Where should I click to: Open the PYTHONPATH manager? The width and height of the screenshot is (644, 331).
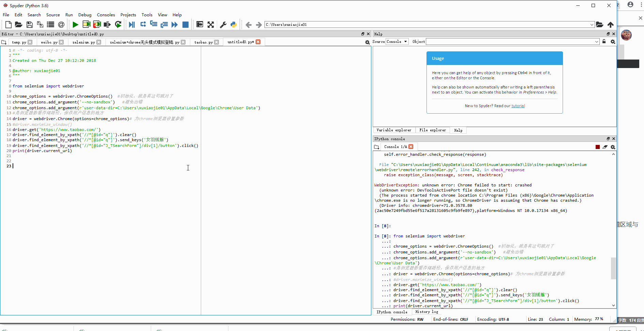[x=234, y=24]
